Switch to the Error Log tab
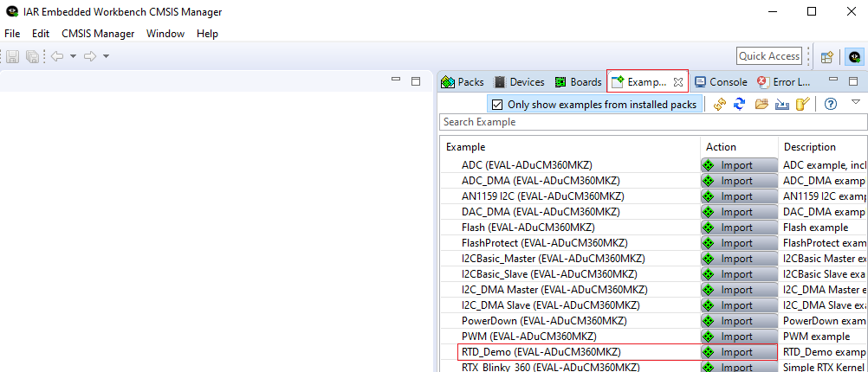This screenshot has height=372, width=868. [x=784, y=82]
